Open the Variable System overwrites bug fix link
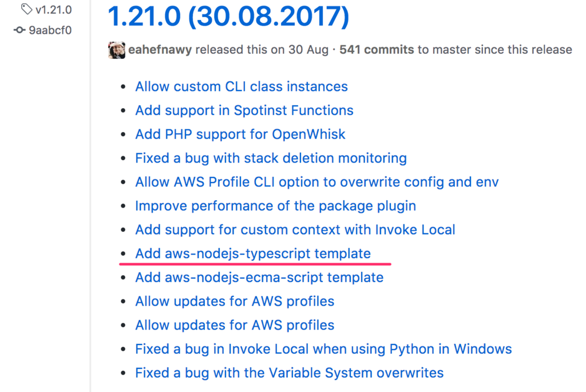The image size is (586, 392). 289,373
